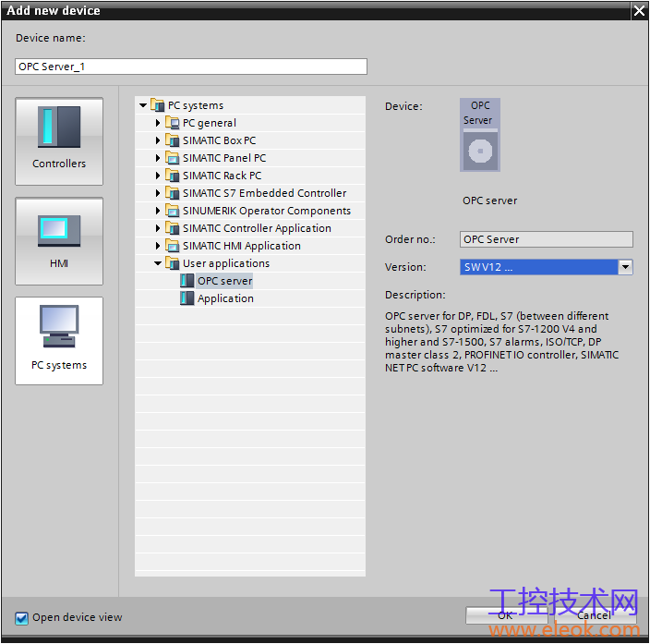Click the SIMATIC HMI Application folder icon

pos(173,246)
